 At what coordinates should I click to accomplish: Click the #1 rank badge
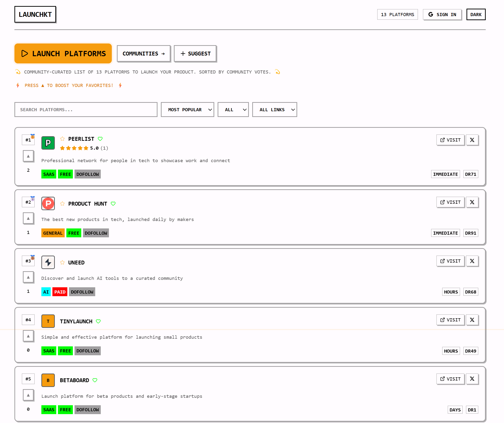point(28,140)
